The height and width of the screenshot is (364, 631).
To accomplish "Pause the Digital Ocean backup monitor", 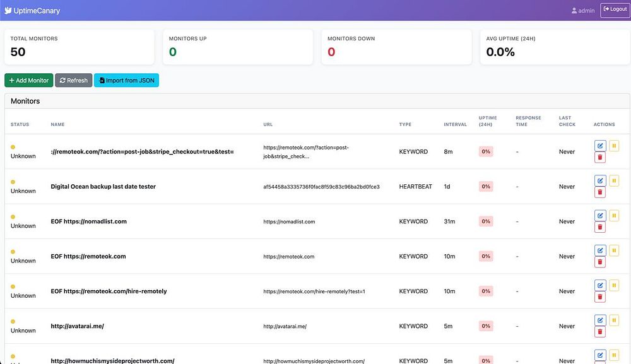I will click(614, 180).
